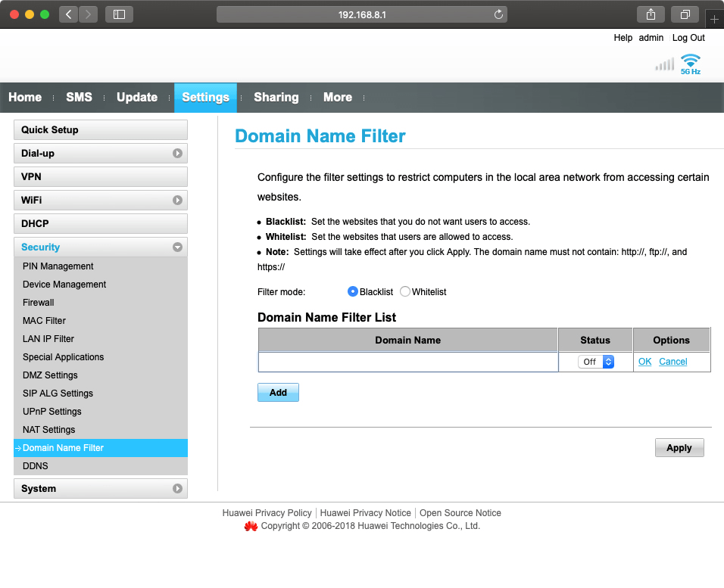Switch to the Sharing tab

click(x=276, y=97)
